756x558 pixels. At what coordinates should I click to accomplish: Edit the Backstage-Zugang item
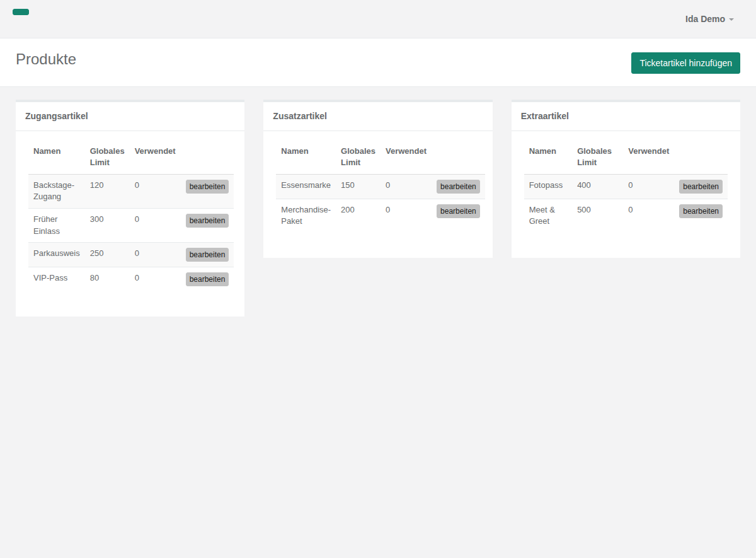click(x=207, y=187)
